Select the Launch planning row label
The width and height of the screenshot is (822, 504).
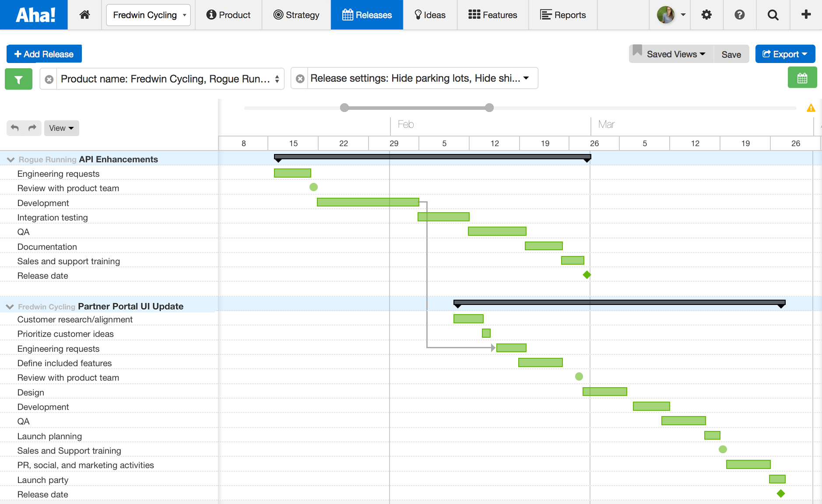click(49, 436)
